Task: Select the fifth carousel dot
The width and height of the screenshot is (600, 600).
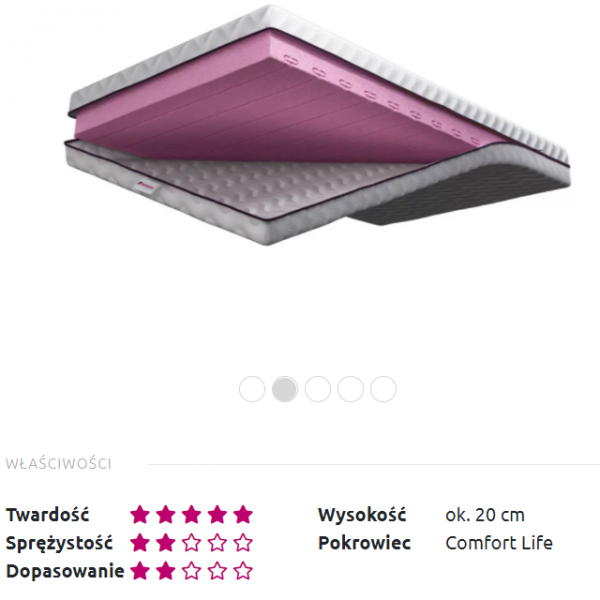Action: (383, 389)
